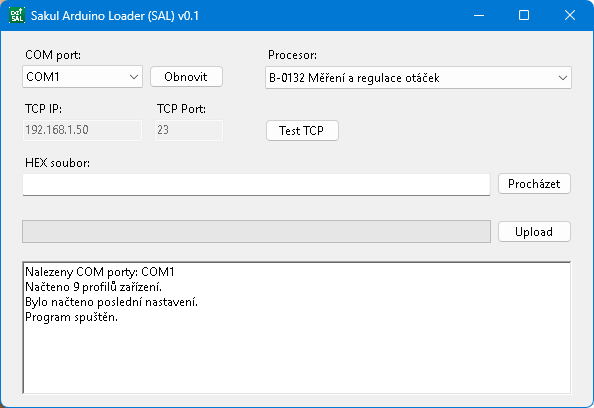Click the Obnovit button
594x408 pixels.
[x=186, y=77]
